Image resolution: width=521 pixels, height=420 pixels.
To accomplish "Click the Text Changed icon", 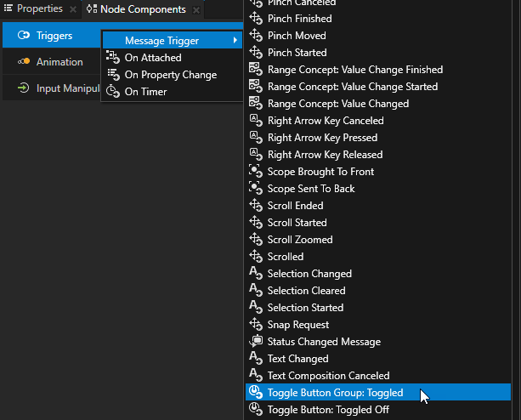I will (x=256, y=358).
